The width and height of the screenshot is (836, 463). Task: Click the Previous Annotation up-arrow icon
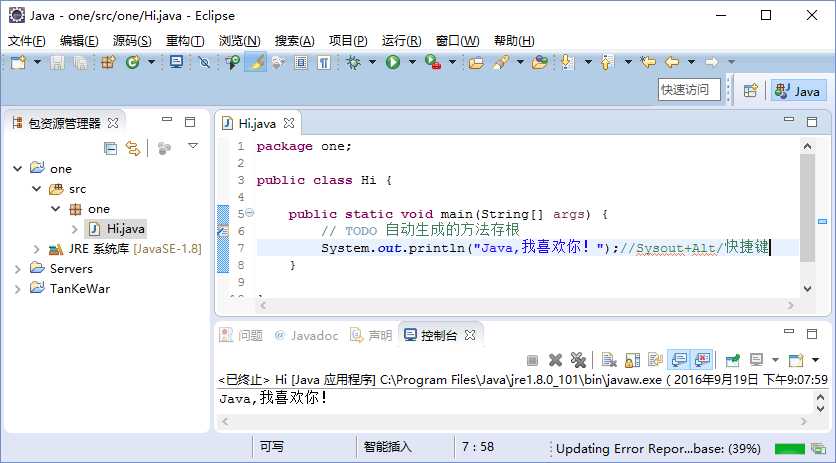coord(607,62)
